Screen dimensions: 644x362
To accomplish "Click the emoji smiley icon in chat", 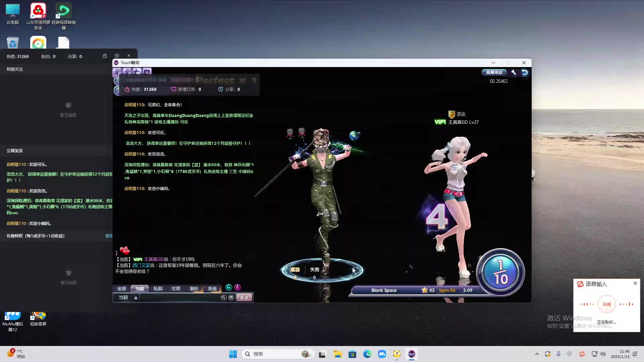I will [231, 298].
